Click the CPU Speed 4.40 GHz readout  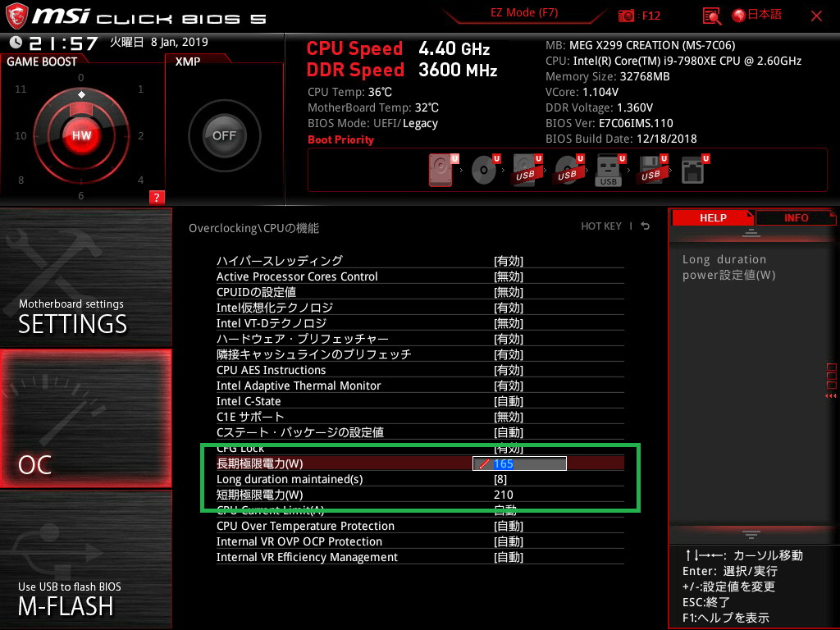point(398,48)
